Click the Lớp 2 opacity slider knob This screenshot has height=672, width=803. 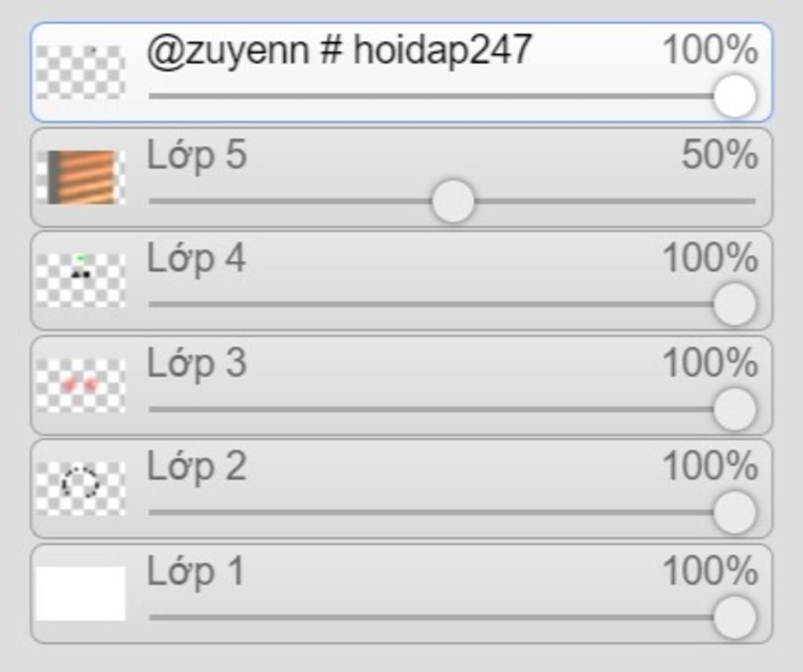[734, 512]
